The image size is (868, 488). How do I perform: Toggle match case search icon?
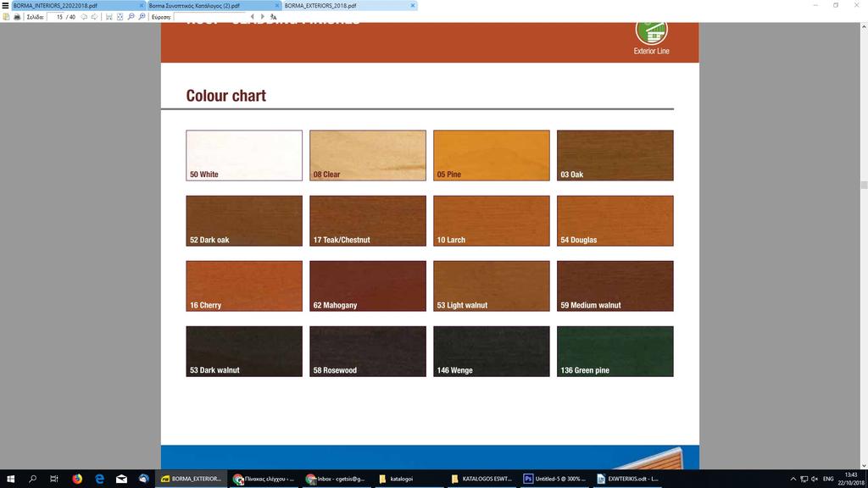[274, 17]
